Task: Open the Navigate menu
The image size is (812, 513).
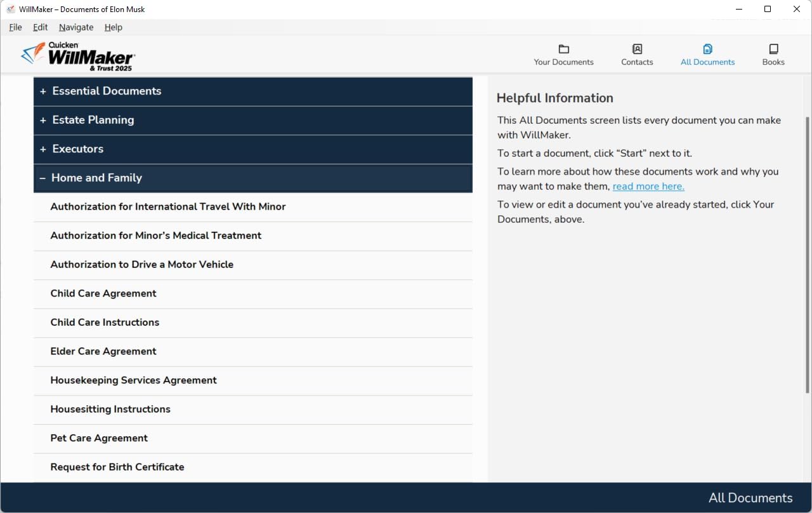Action: tap(76, 27)
